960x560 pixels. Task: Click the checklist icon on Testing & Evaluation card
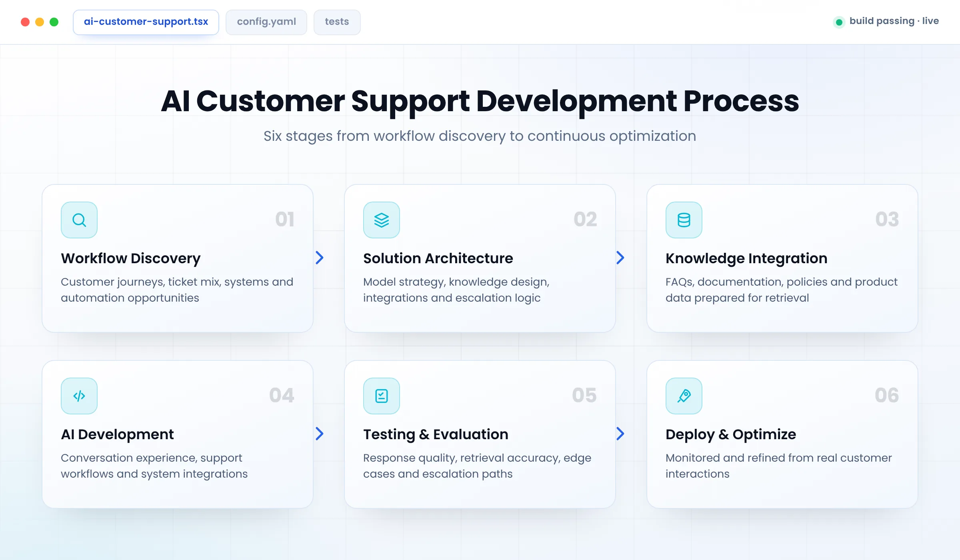[382, 396]
